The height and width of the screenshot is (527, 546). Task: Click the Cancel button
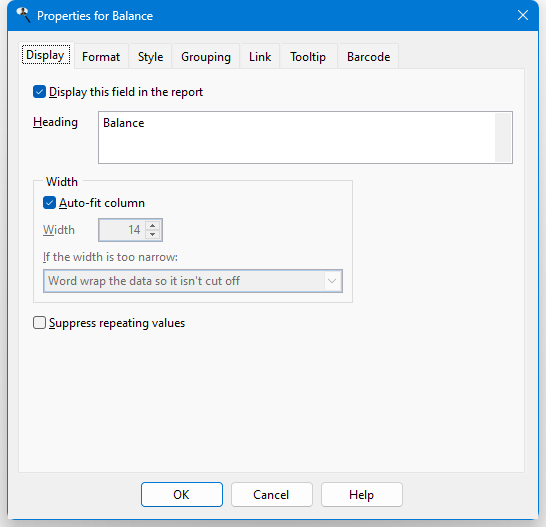pos(272,494)
